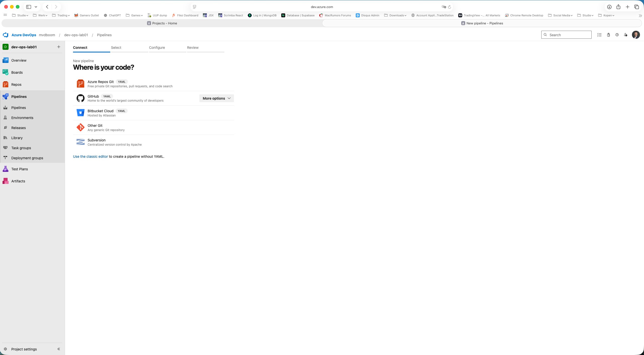This screenshot has width=644, height=355.
Task: Expand the GitHub More options dropdown
Action: (216, 98)
